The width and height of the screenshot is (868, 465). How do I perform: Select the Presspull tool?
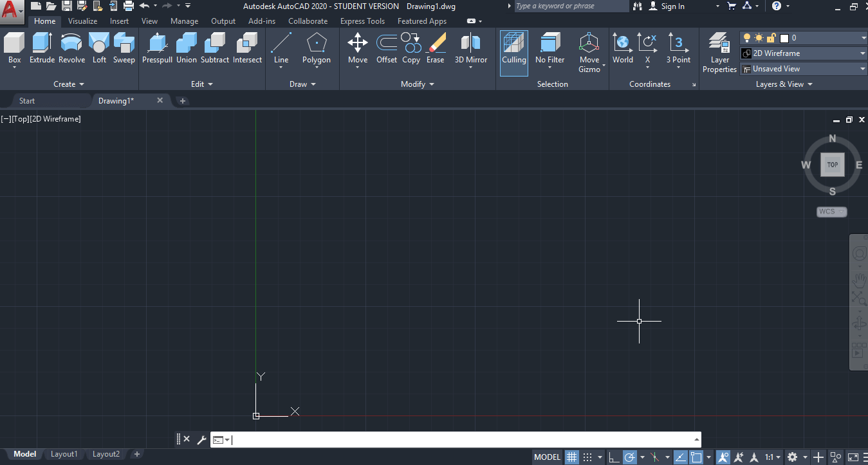pyautogui.click(x=157, y=48)
